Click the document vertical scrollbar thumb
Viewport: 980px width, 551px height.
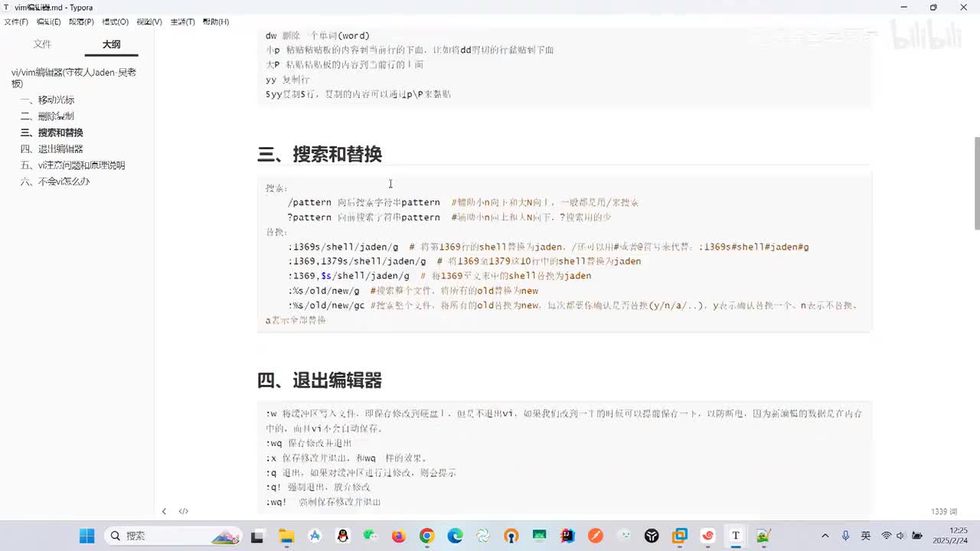pos(976,183)
